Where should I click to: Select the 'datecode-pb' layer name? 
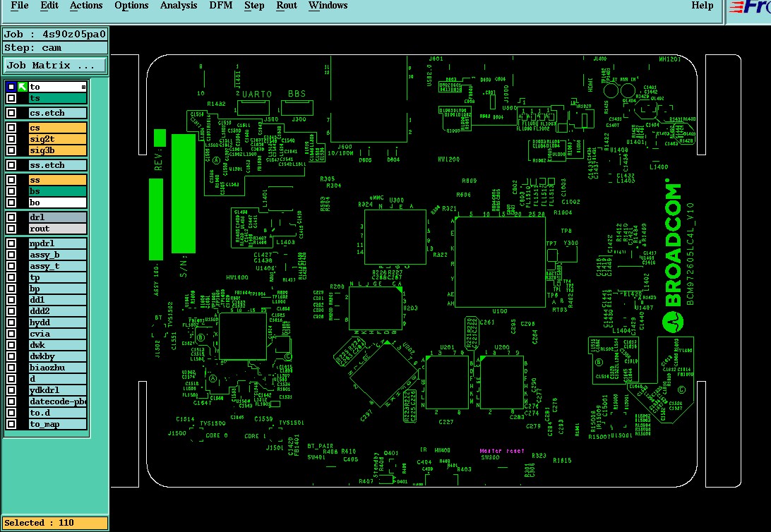[x=57, y=401]
